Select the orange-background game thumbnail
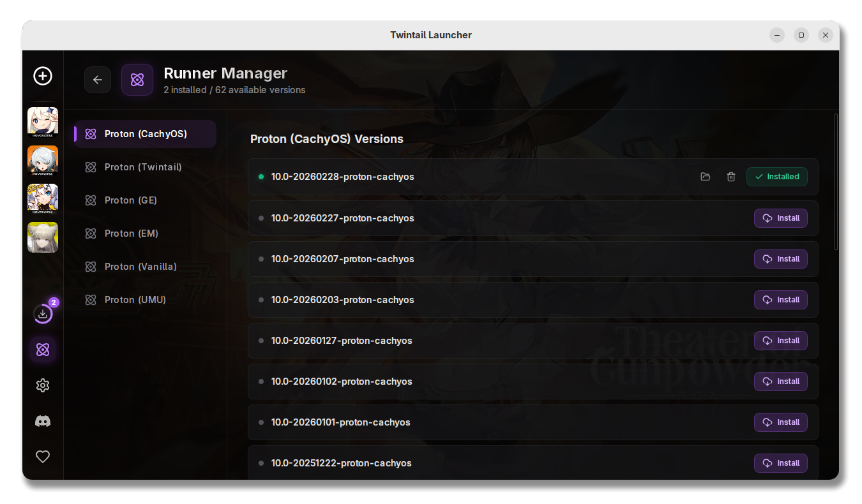Screen dimensions: 862x504 [x=43, y=161]
